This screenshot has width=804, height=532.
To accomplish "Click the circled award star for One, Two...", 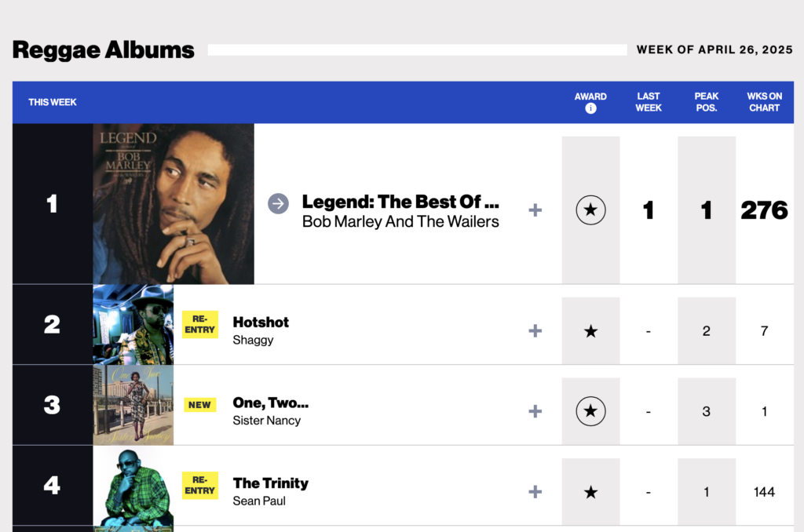I will (x=590, y=410).
